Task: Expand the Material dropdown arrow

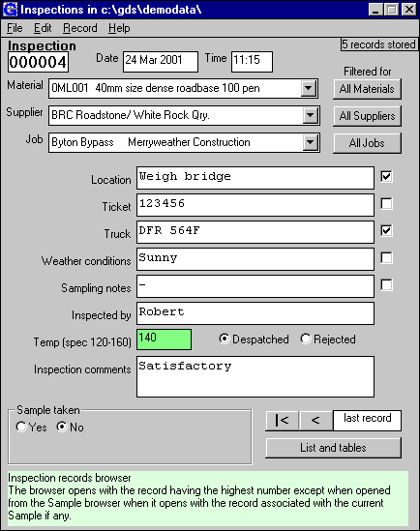Action: 308,88
